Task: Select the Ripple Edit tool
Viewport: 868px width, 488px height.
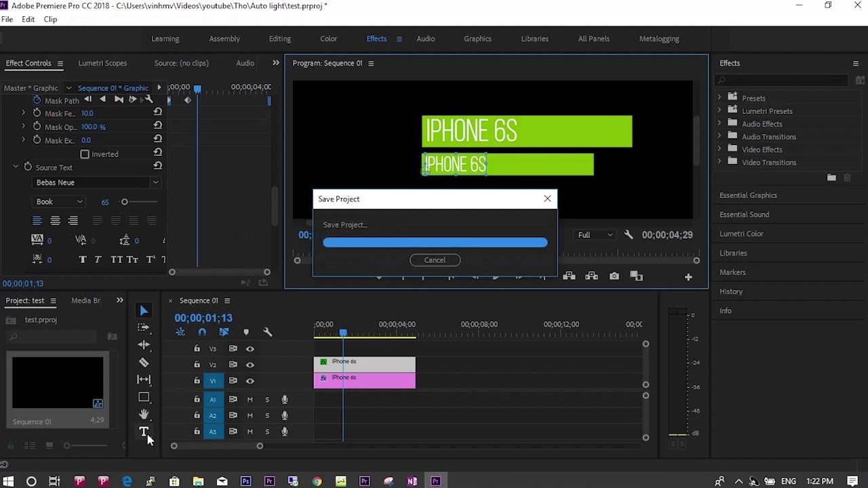Action: click(x=144, y=345)
